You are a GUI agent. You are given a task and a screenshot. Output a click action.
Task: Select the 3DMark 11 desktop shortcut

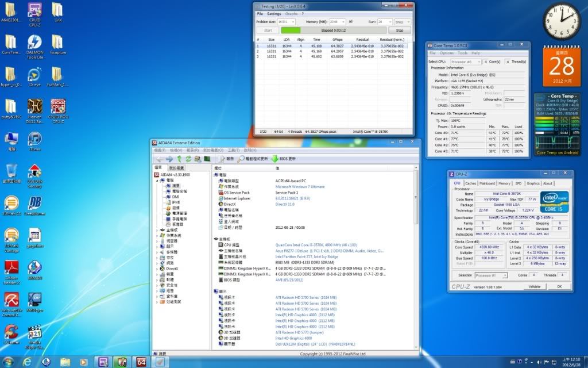(11, 206)
